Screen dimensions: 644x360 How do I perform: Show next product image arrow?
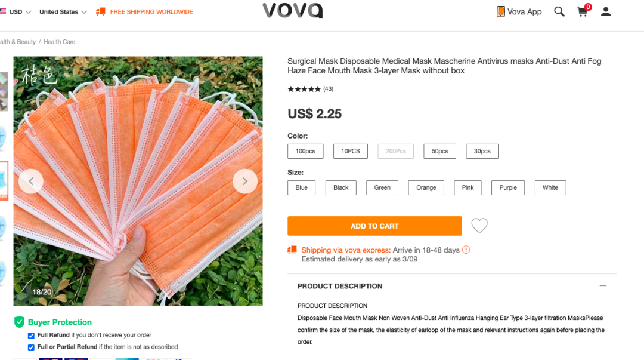(245, 181)
